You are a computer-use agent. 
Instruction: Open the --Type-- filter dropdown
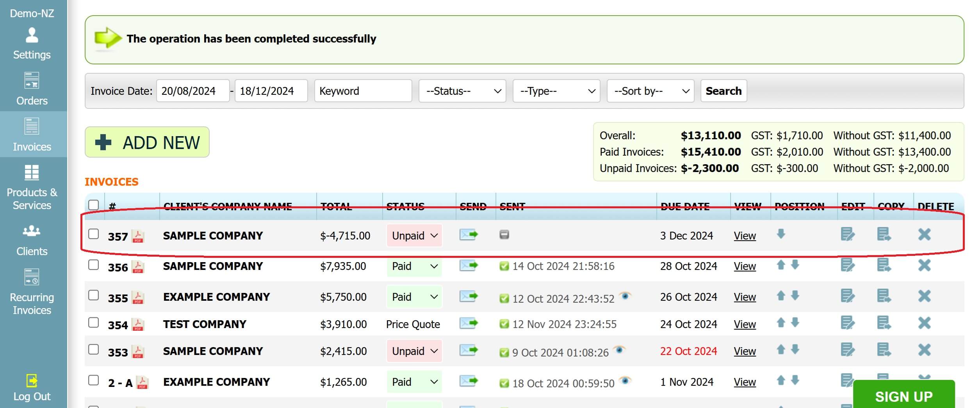pos(556,91)
